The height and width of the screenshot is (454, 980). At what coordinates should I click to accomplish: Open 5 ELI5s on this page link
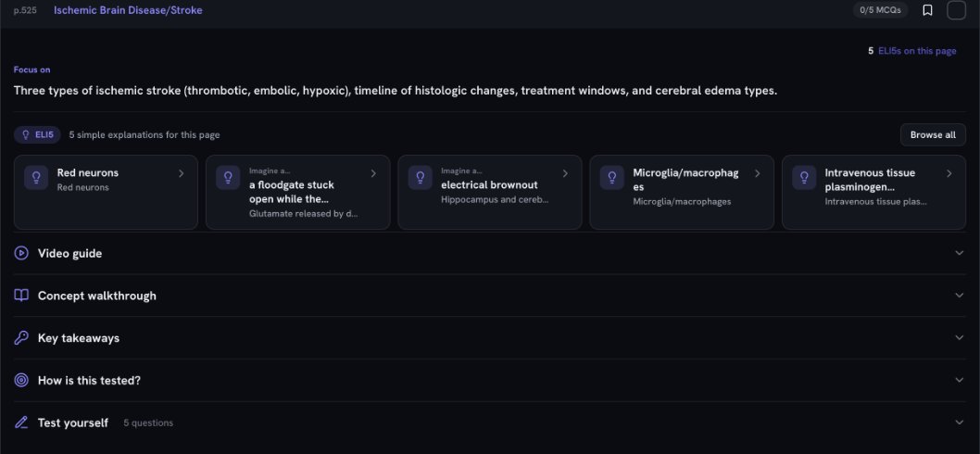911,51
